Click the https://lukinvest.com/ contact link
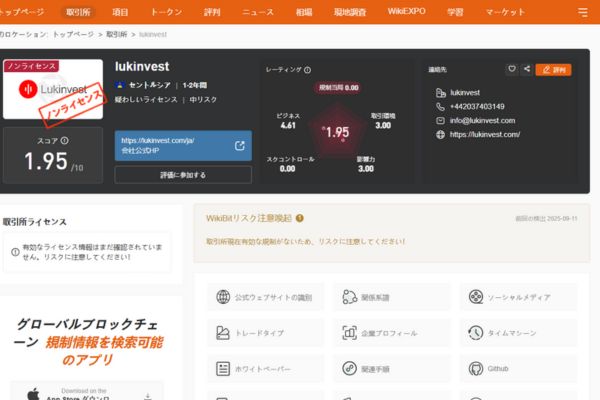 [485, 134]
